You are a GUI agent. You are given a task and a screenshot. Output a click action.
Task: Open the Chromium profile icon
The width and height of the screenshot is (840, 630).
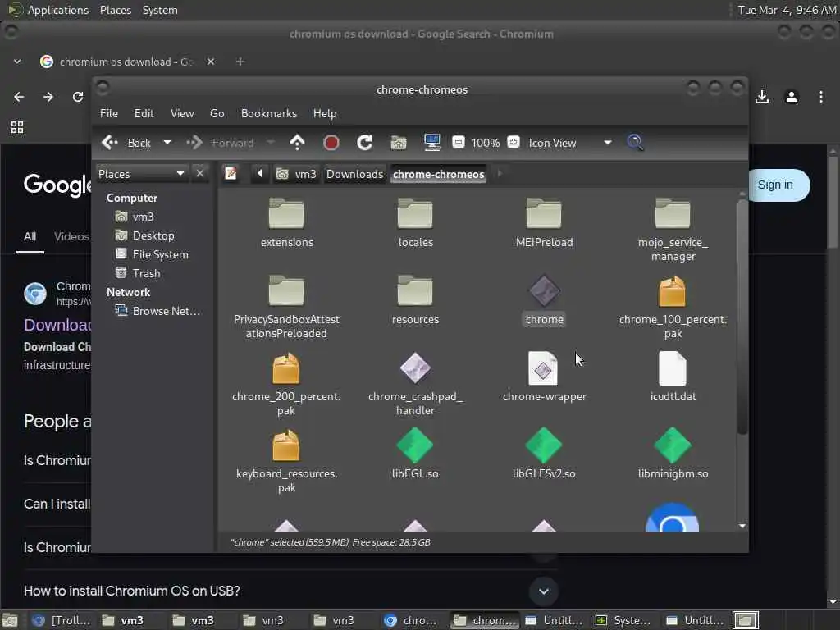pyautogui.click(x=792, y=97)
